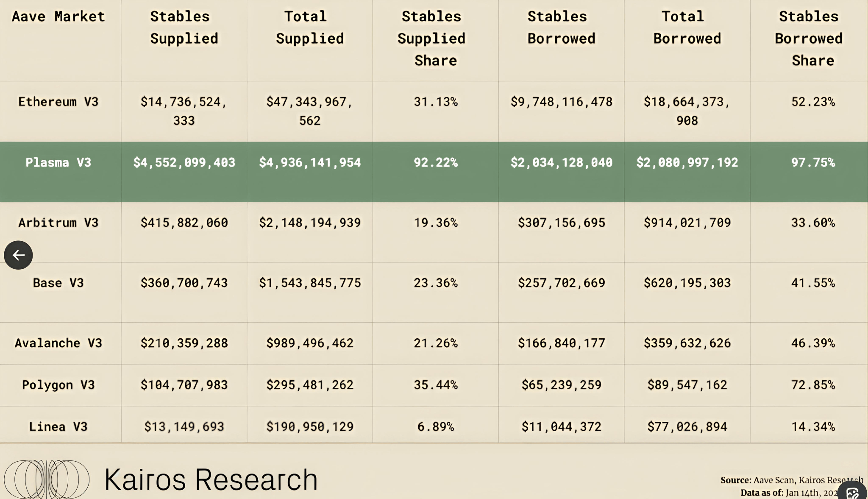Image resolution: width=868 pixels, height=499 pixels.
Task: Click the Stables Supplied column header
Action: click(184, 28)
